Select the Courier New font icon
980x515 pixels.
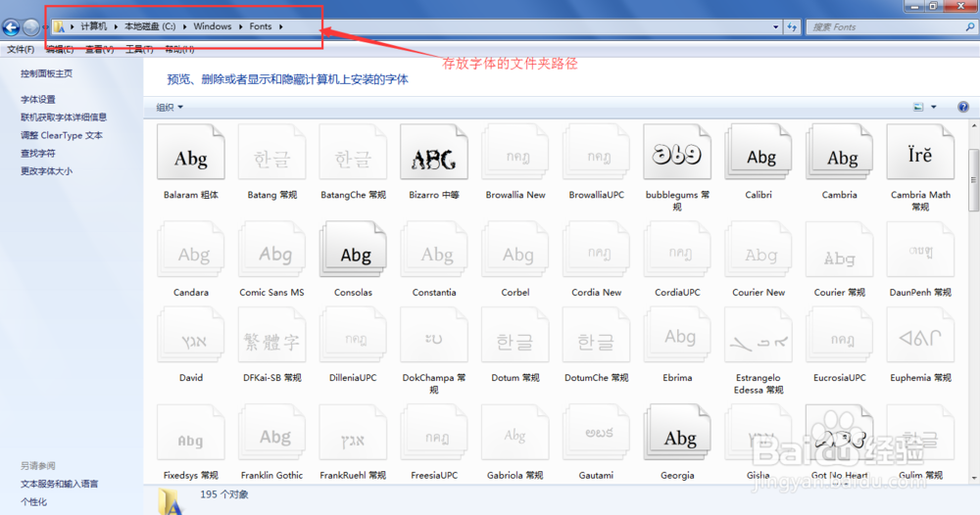[x=759, y=251]
